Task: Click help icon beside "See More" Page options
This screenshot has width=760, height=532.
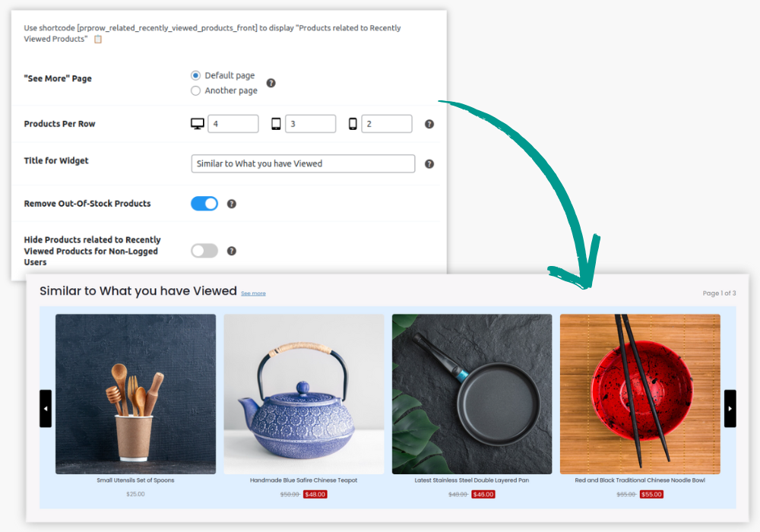Action: [271, 83]
